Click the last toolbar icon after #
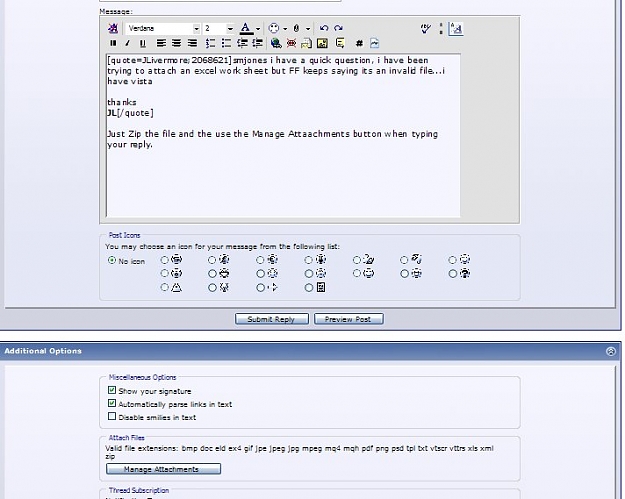Image resolution: width=625 pixels, height=499 pixels. (x=374, y=43)
